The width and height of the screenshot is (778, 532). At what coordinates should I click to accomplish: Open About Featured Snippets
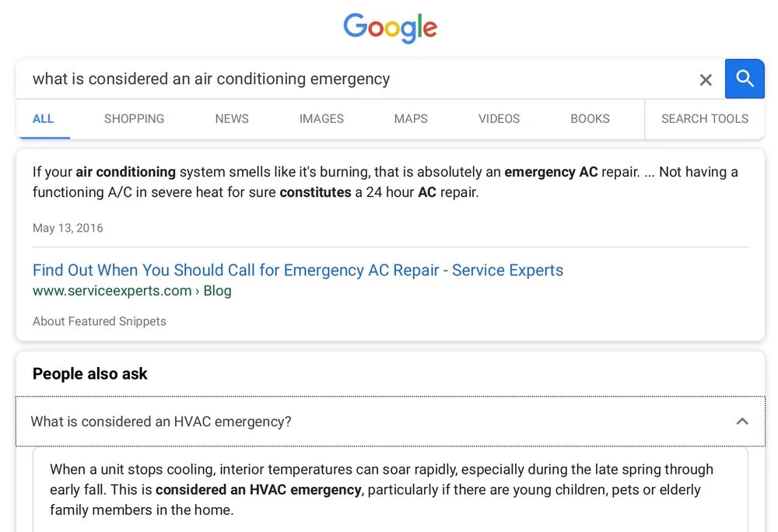(99, 321)
